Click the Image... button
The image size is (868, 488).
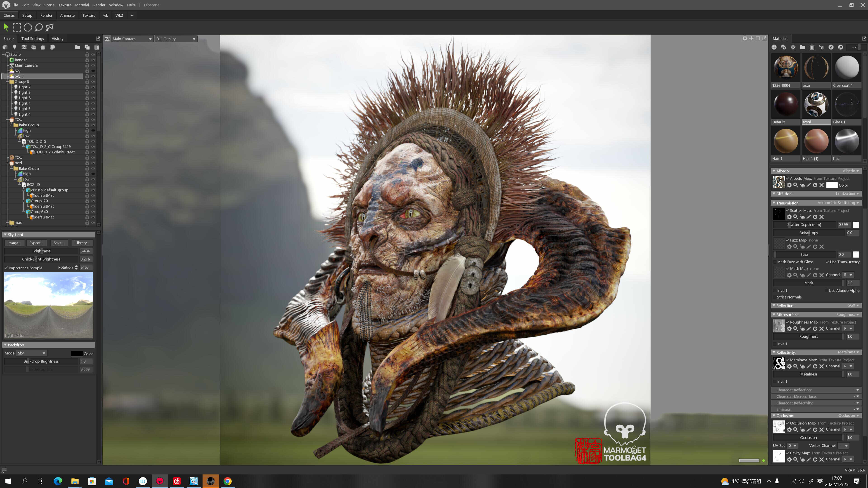[x=14, y=243]
